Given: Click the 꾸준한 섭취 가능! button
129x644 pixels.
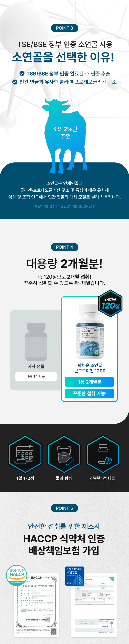Looking at the screenshot, I should (x=89, y=393).
